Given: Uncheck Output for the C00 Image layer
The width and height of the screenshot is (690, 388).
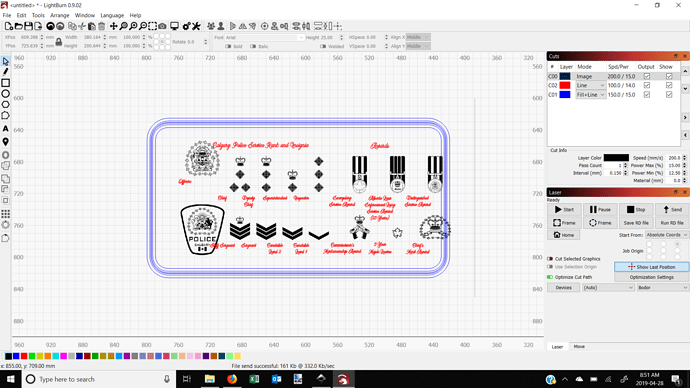Looking at the screenshot, I should pyautogui.click(x=646, y=76).
